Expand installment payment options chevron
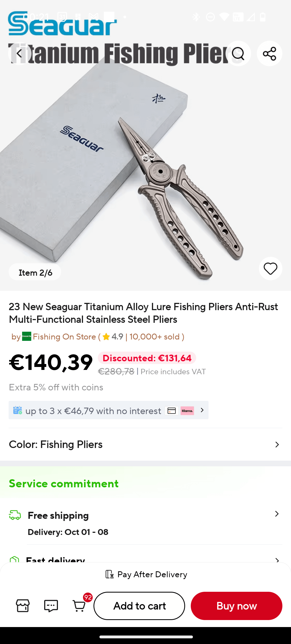 coord(202,410)
